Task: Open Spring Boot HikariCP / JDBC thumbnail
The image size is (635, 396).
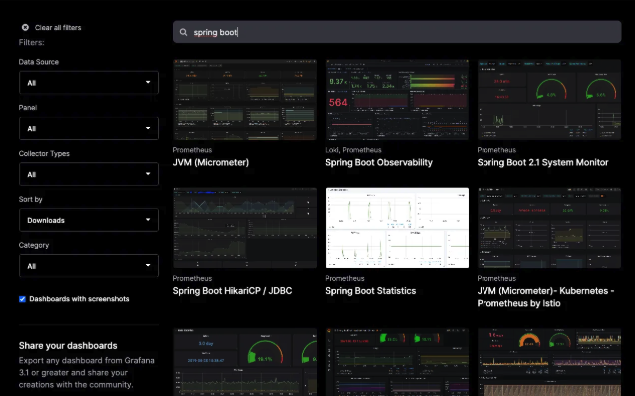Action: coord(245,228)
